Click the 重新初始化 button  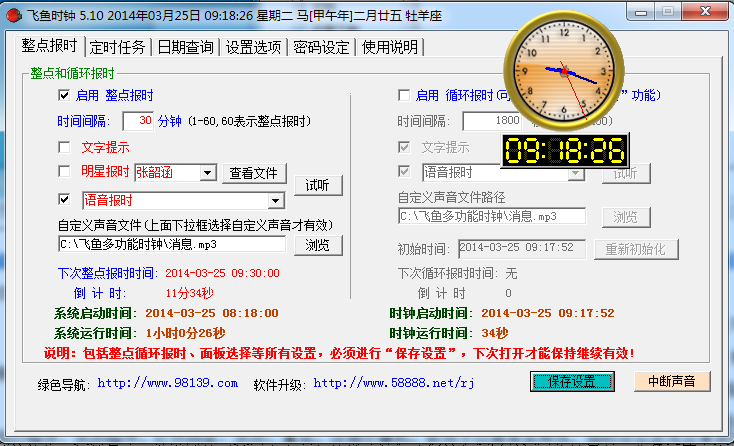[x=636, y=249]
